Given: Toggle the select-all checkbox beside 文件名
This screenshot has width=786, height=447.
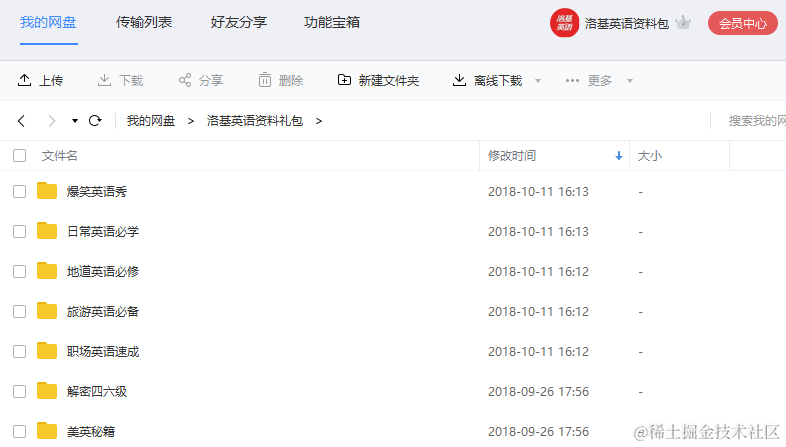Looking at the screenshot, I should tap(20, 156).
